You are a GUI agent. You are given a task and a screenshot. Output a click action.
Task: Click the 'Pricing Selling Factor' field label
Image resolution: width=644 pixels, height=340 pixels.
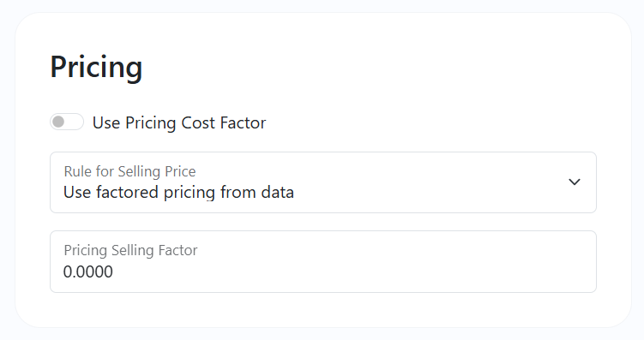130,250
